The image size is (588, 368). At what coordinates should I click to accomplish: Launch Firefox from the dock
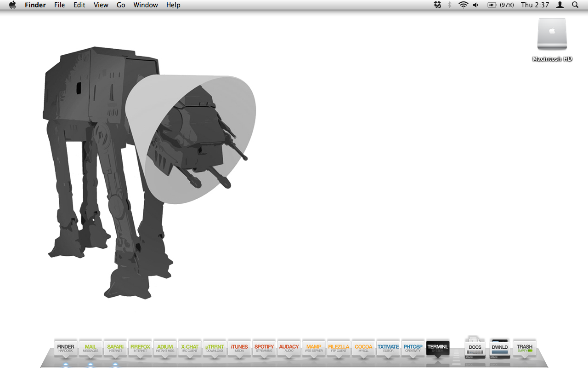(x=140, y=348)
